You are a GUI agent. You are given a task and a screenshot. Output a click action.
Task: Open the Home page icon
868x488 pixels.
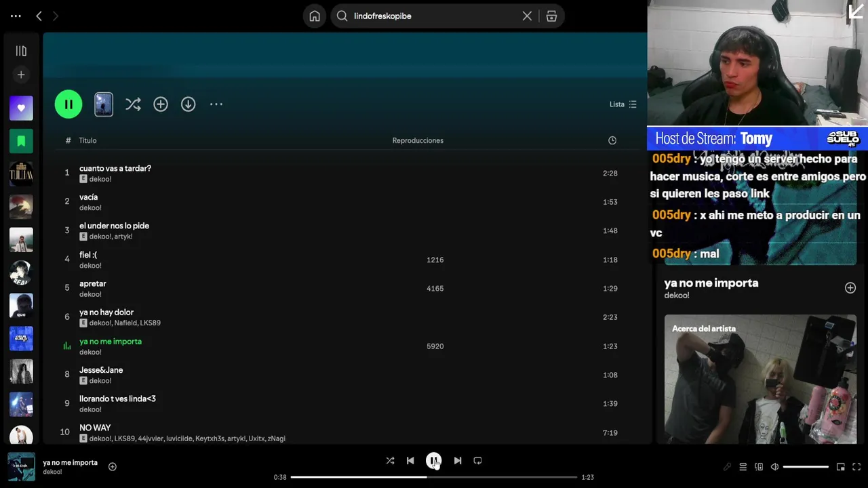click(315, 16)
